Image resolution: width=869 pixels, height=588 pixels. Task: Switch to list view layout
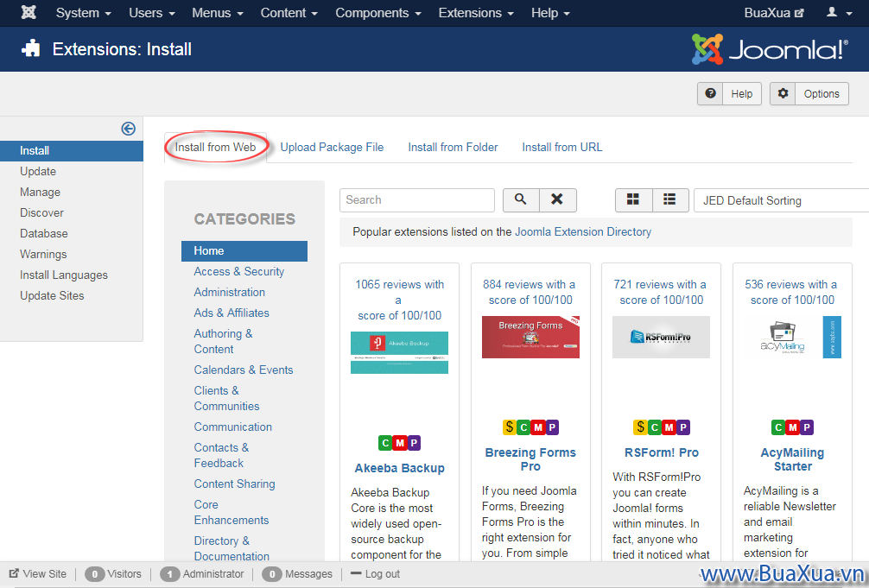click(670, 199)
